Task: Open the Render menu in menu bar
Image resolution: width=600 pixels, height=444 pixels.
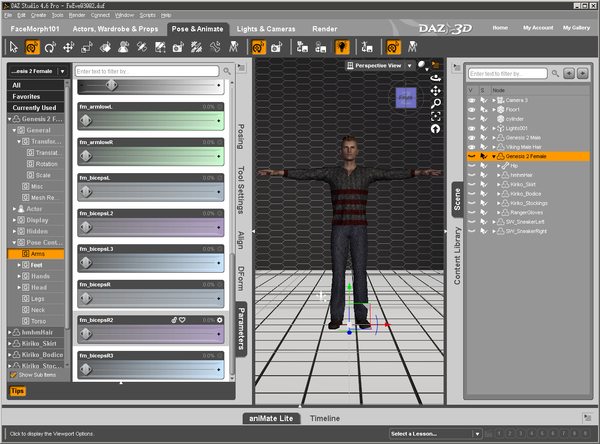Action: [x=76, y=16]
